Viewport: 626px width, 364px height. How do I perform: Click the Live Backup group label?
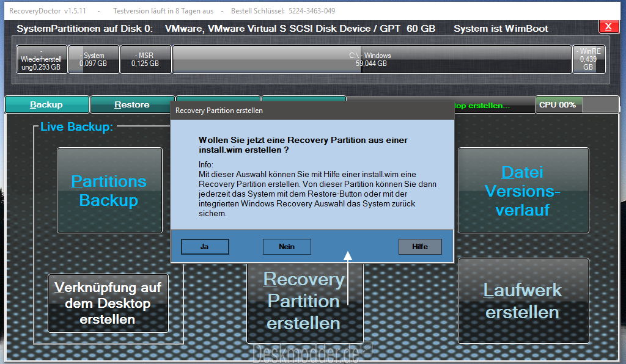76,127
